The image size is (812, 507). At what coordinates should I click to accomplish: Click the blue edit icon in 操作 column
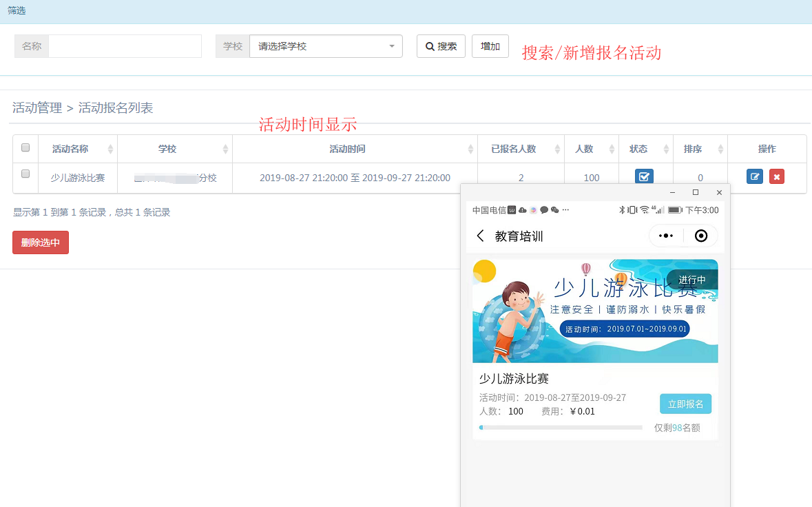755,176
